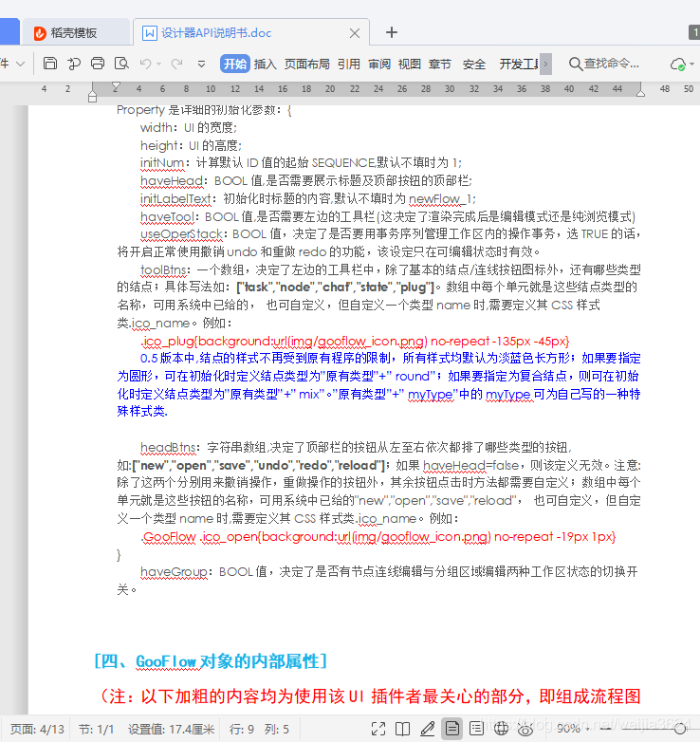This screenshot has height=742, width=700.
Task: Open the 引用 ribbon tab
Action: (349, 64)
